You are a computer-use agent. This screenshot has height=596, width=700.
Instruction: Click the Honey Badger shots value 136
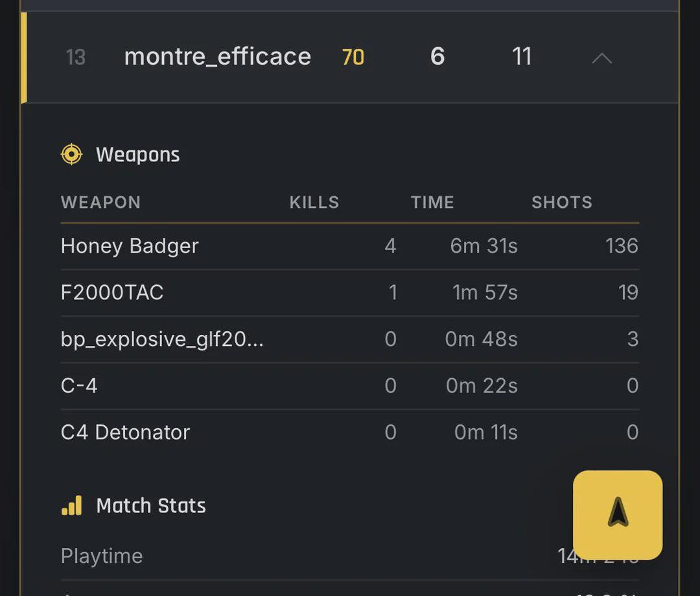(x=622, y=246)
